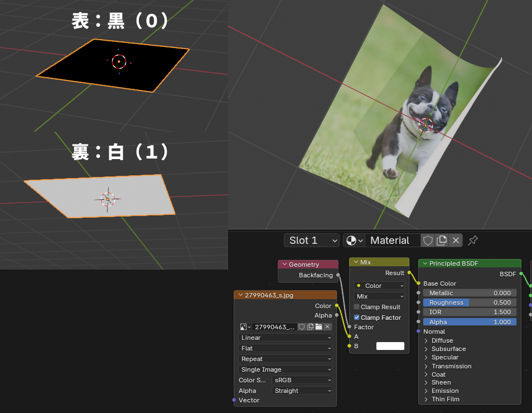Collapse the Mix node header arrow

356,262
